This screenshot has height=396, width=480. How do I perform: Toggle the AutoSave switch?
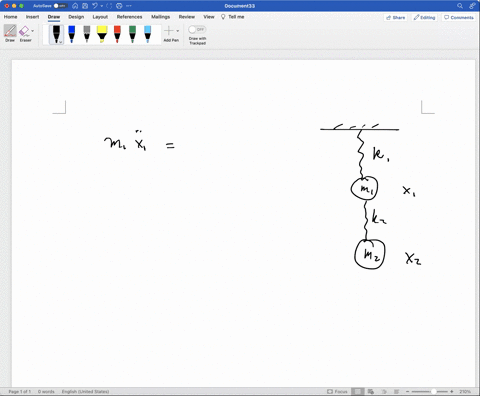[59, 6]
